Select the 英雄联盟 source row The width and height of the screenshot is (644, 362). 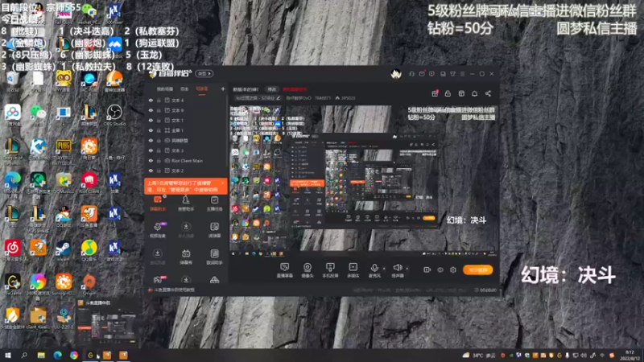186,140
